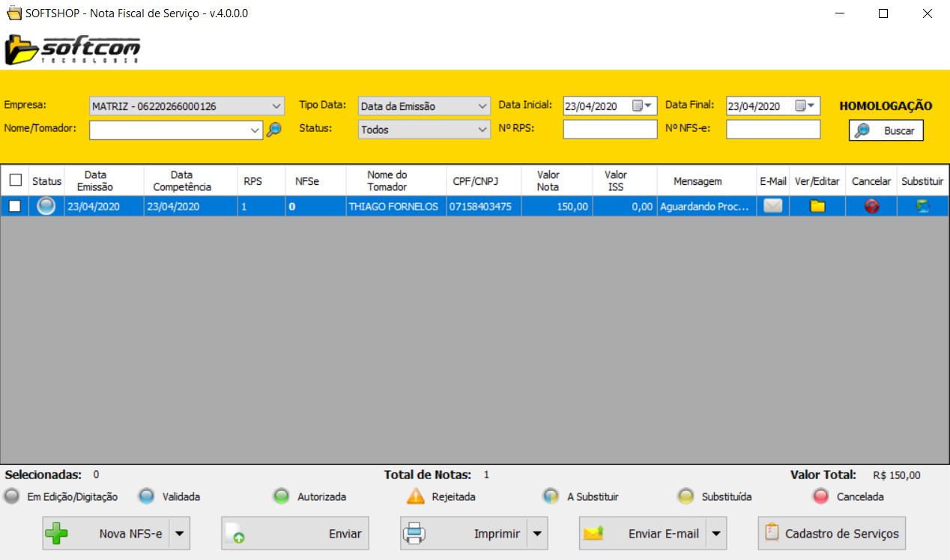Click the magnifier icon beside Nome/Tomador
This screenshot has width=950, height=560.
[274, 130]
